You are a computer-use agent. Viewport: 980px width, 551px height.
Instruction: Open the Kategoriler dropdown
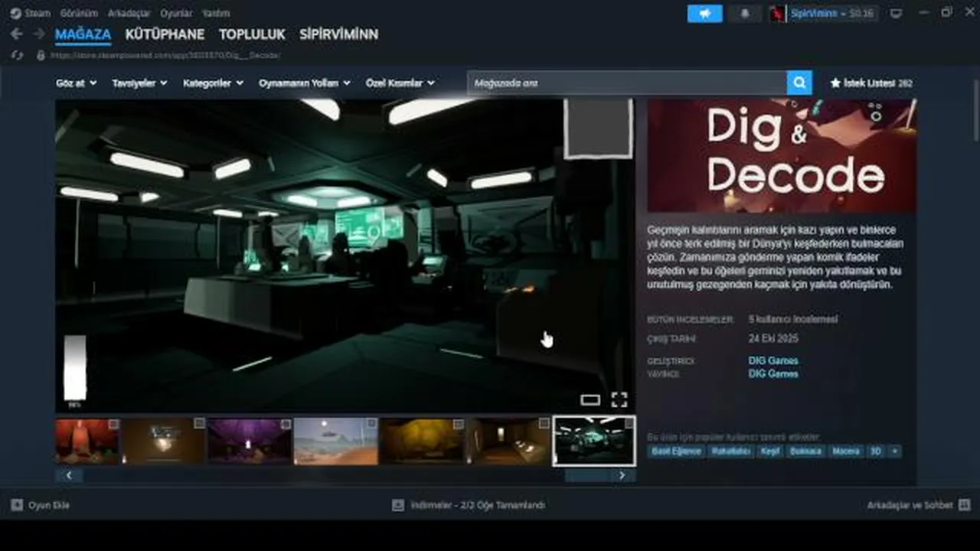[213, 83]
